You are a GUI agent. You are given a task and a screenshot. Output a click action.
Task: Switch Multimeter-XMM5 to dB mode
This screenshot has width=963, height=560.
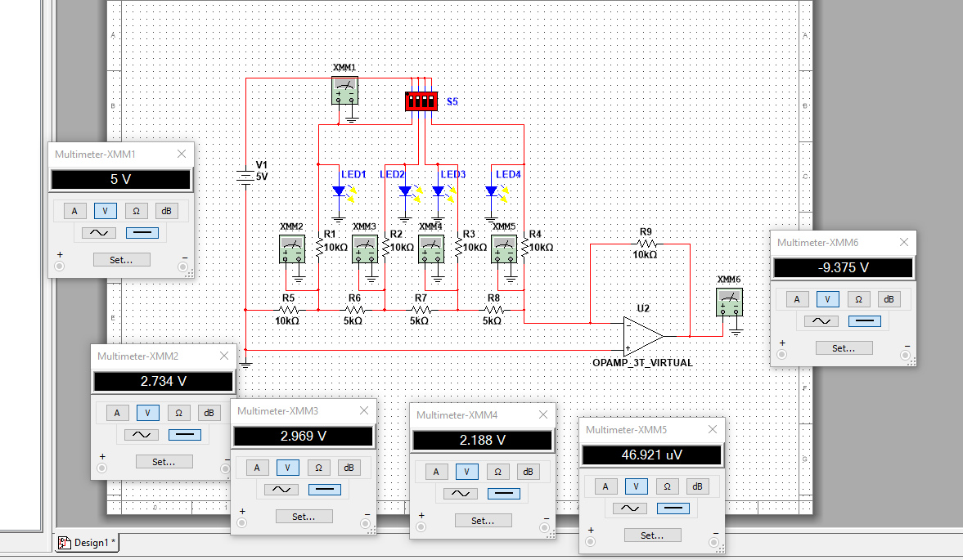[697, 486]
